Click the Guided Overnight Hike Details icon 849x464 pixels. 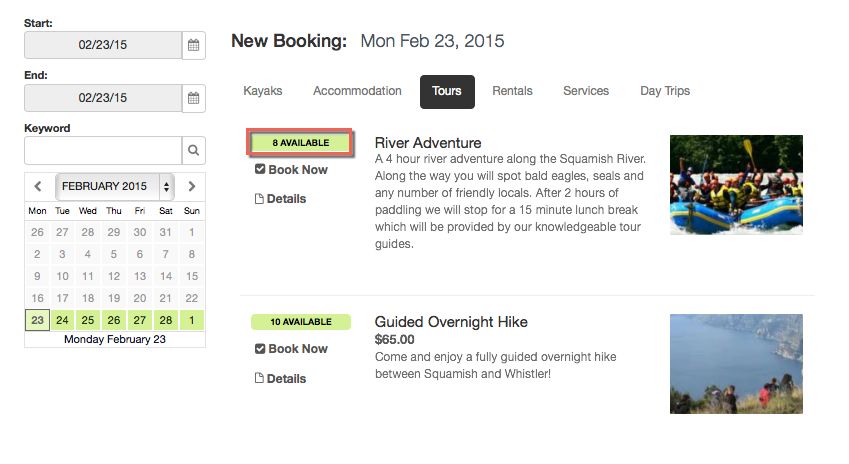coord(260,379)
